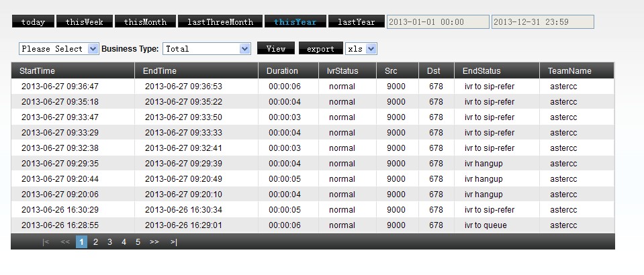Select the lastYear date filter
Image resolution: width=644 pixels, height=275 pixels.
click(357, 22)
